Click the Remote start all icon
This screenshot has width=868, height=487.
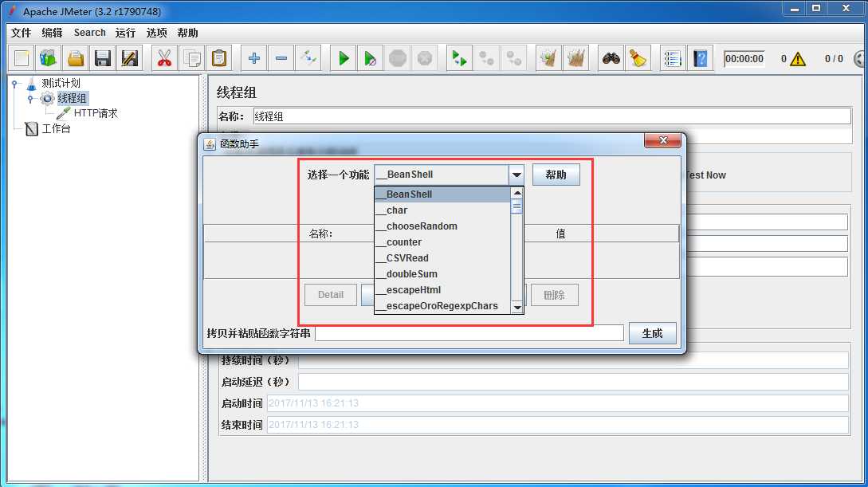pos(459,58)
